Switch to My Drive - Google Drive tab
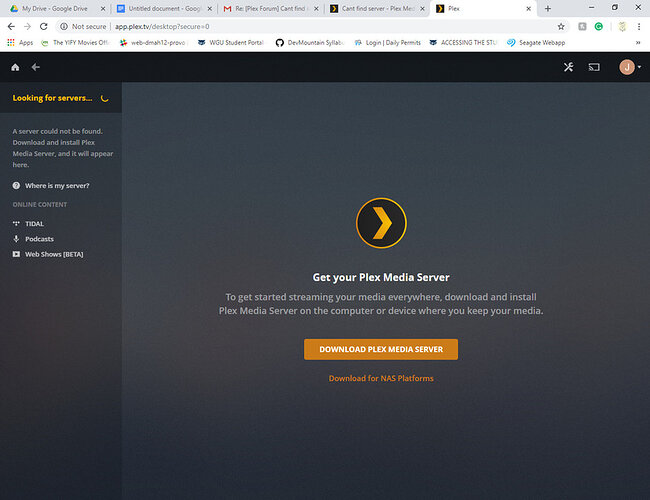 pyautogui.click(x=54, y=9)
